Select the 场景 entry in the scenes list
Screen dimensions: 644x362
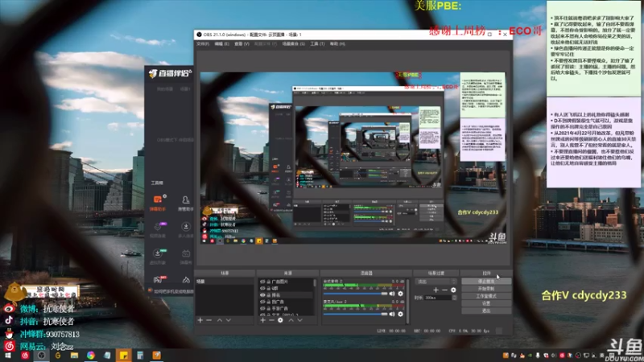[225, 282]
